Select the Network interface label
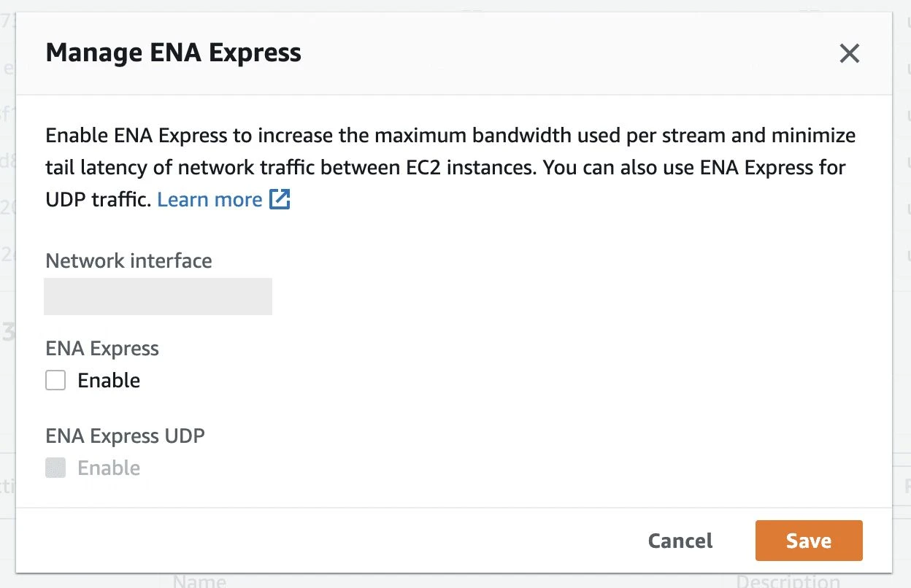The width and height of the screenshot is (911, 588). coord(128,260)
